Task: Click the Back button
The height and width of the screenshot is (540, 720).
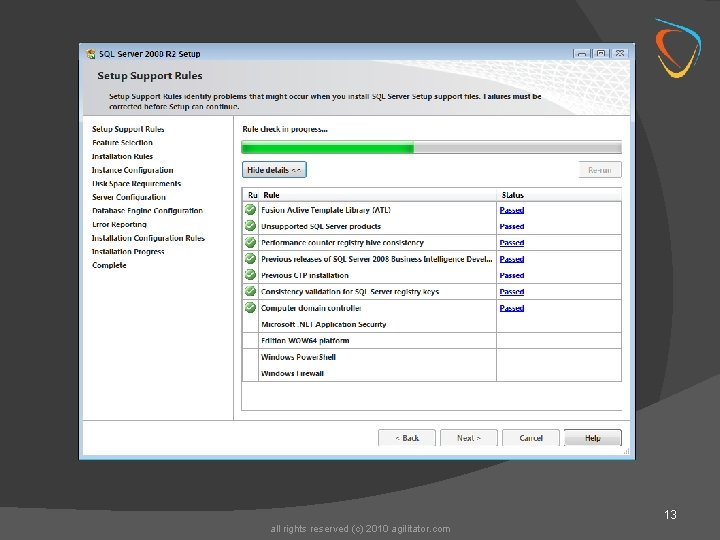Action: click(407, 438)
